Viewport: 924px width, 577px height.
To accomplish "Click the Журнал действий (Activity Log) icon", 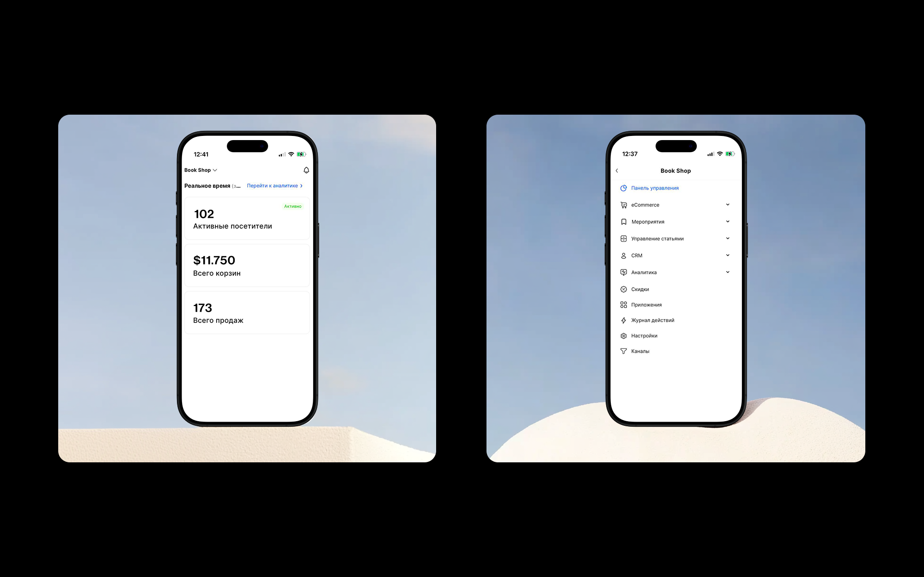I will coord(622,320).
